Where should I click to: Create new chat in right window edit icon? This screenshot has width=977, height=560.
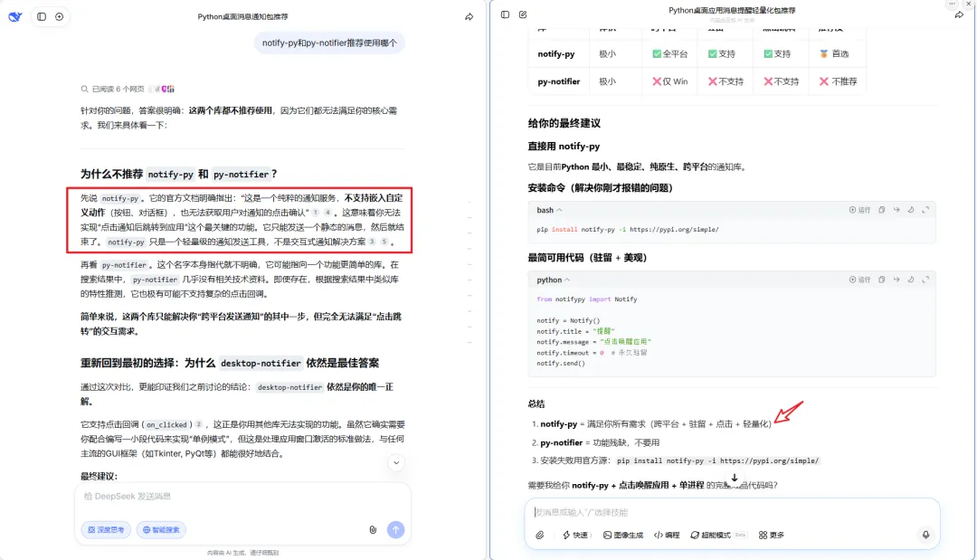(523, 14)
